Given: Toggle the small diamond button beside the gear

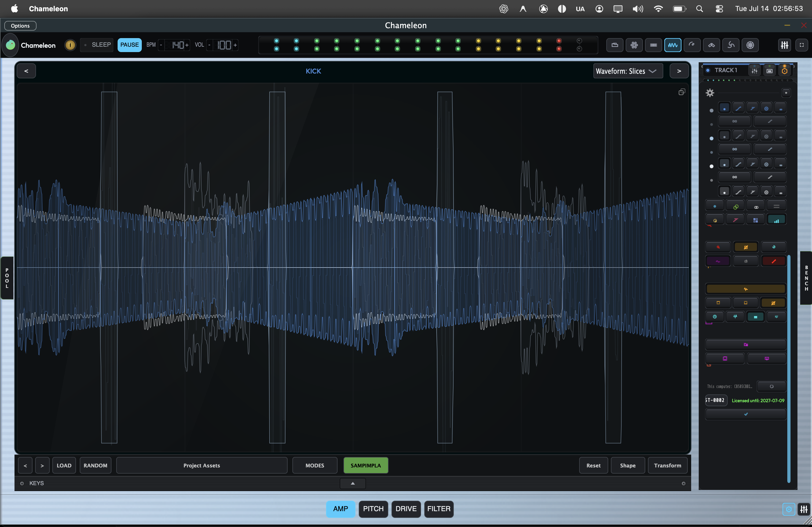Looking at the screenshot, I should coord(786,93).
